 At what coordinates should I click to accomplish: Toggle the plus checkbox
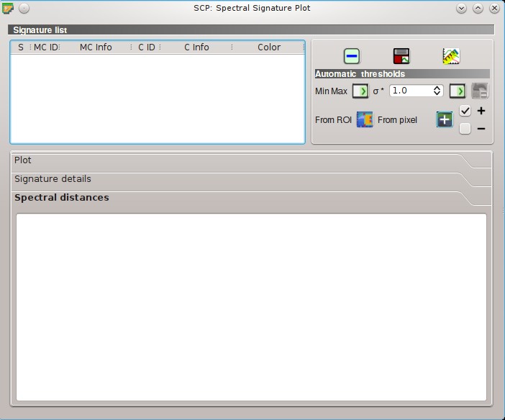pyautogui.click(x=465, y=111)
